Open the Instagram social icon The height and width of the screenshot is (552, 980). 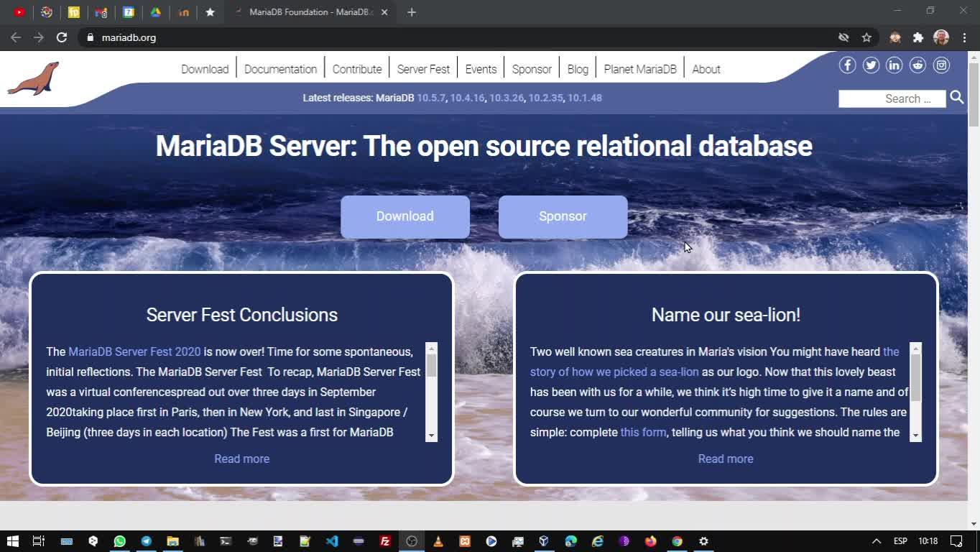pyautogui.click(x=941, y=65)
